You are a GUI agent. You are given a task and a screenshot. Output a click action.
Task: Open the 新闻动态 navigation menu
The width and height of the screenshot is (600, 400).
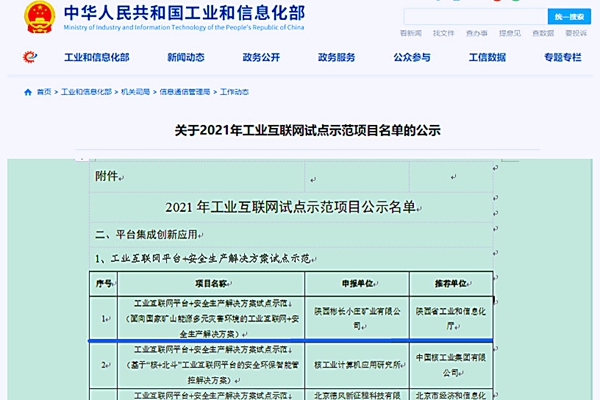[186, 57]
